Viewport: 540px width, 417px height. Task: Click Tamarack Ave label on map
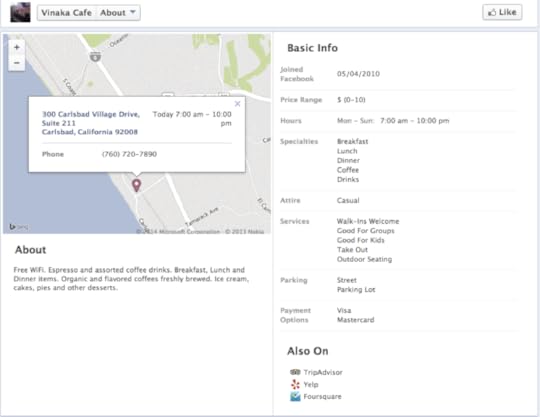(x=202, y=216)
